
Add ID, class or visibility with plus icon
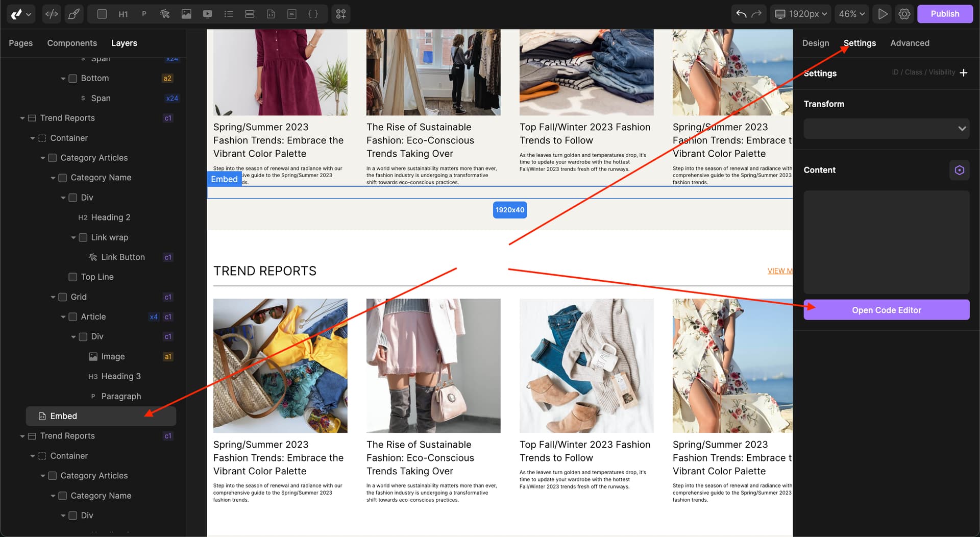click(x=963, y=72)
